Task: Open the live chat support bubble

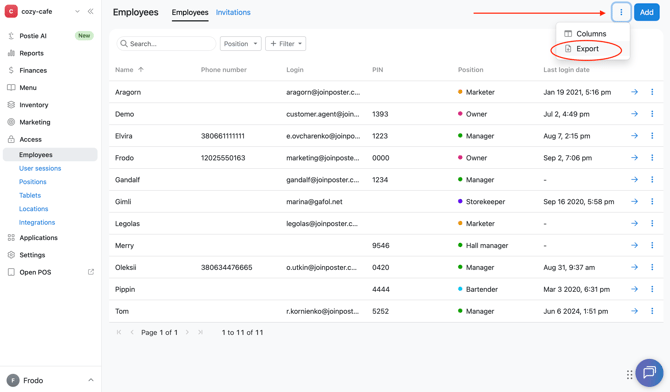Action: 649,372
